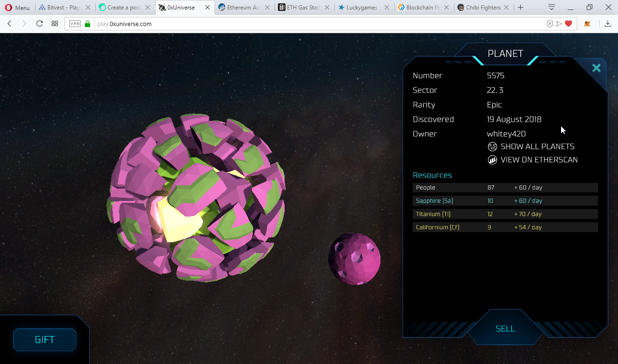Click the Etherscan chart icon
618x364 pixels.
[492, 160]
